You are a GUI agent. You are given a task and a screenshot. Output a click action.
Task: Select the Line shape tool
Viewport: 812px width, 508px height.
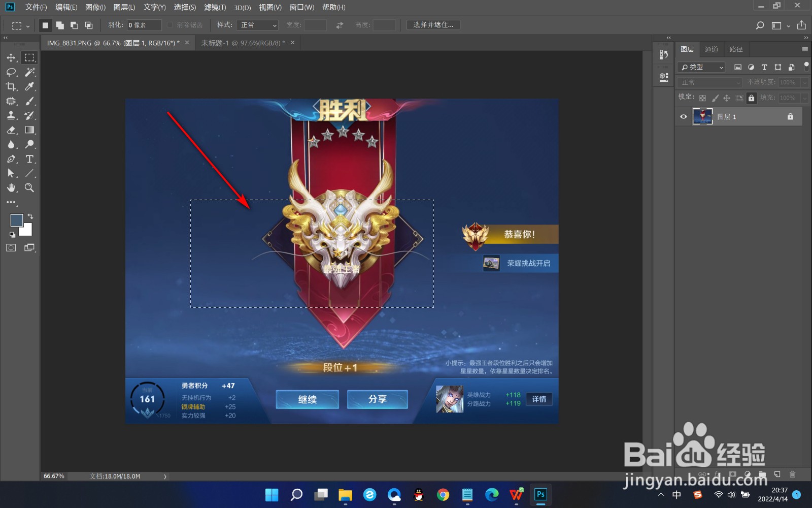click(x=30, y=173)
